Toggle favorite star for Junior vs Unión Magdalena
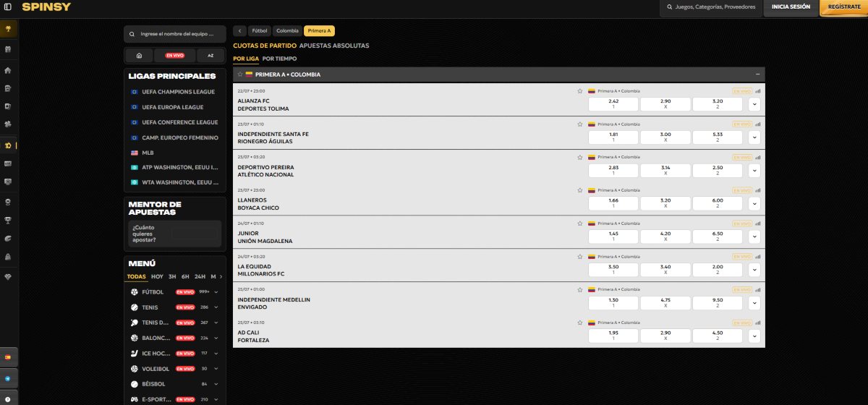 pos(579,223)
